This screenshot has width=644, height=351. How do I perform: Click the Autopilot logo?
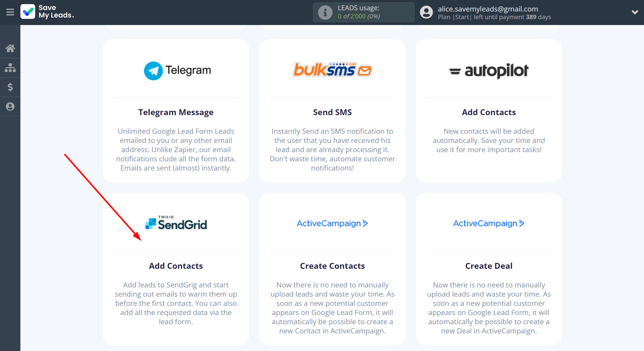(x=489, y=71)
